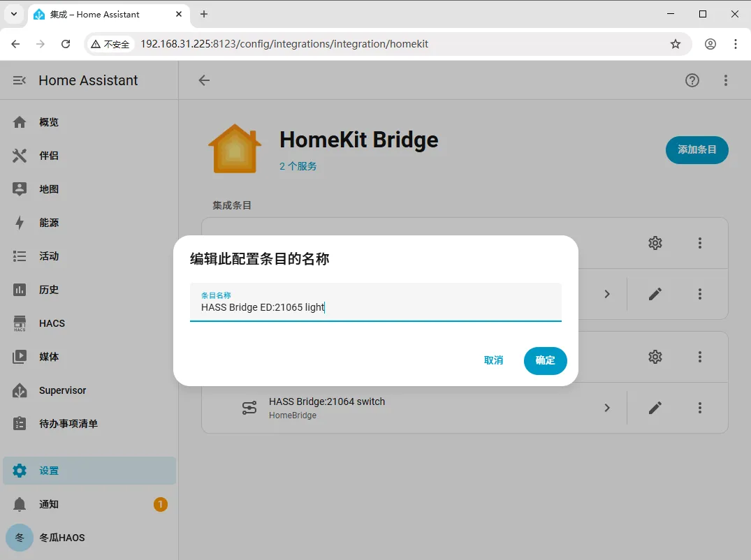This screenshot has width=751, height=560.
Task: Close the 集成 – Home Assistant tab
Action: pyautogui.click(x=179, y=15)
